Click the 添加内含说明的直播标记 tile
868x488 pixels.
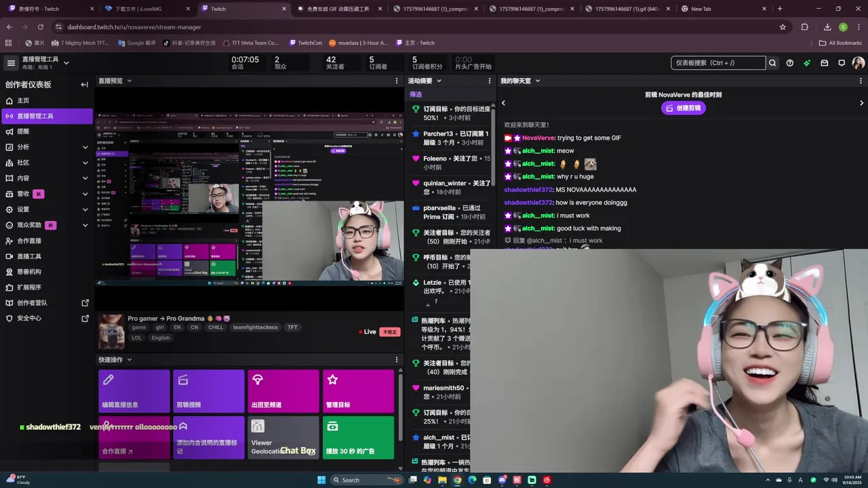tap(209, 438)
